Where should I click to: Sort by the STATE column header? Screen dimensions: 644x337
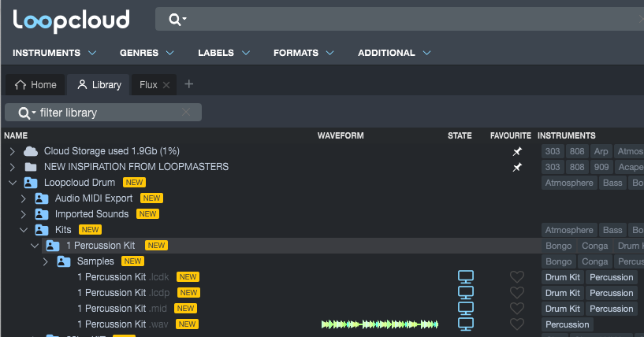460,135
